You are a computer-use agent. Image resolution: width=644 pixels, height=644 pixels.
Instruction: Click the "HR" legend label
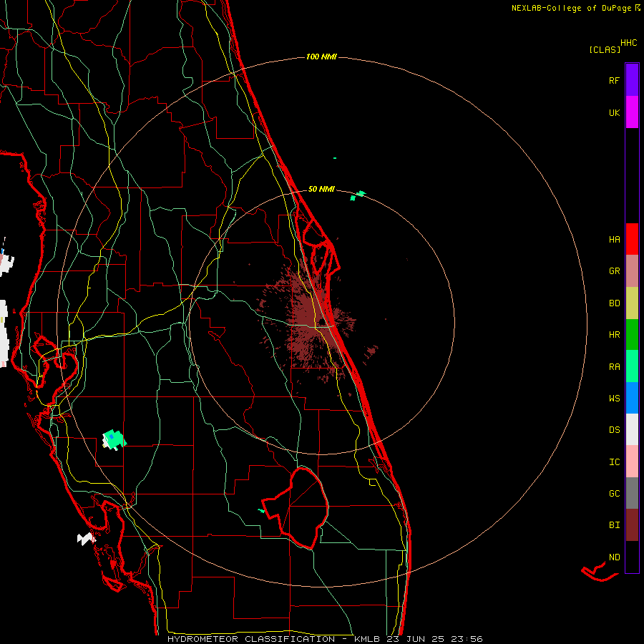(x=615, y=335)
